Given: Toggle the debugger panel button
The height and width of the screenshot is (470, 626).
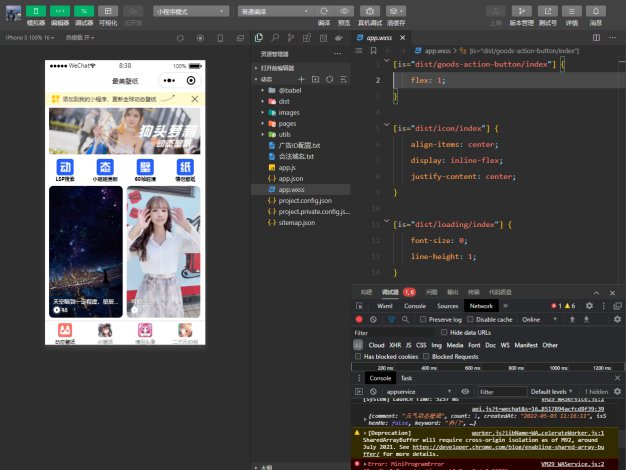Looking at the screenshot, I should (84, 9).
